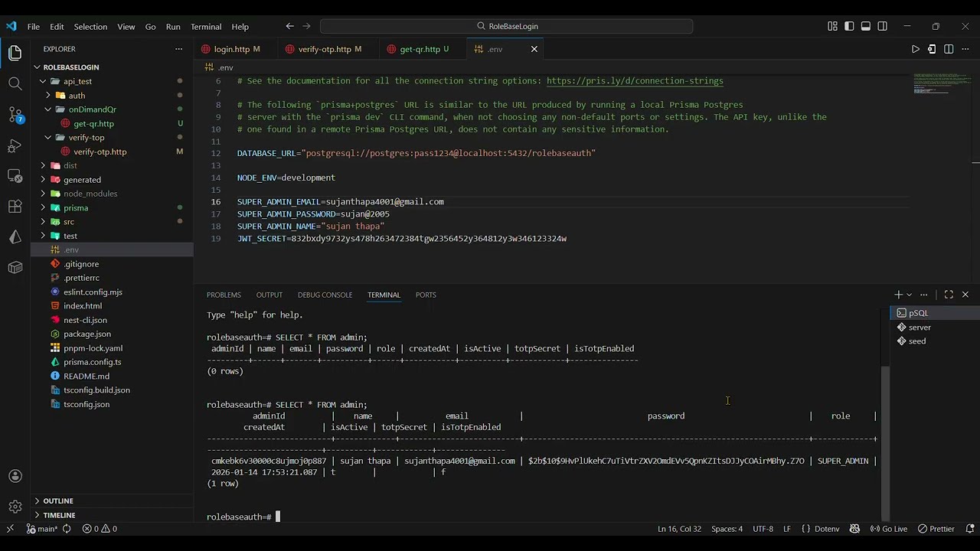Switch to the DEBUG CONSOLE tab

point(325,295)
